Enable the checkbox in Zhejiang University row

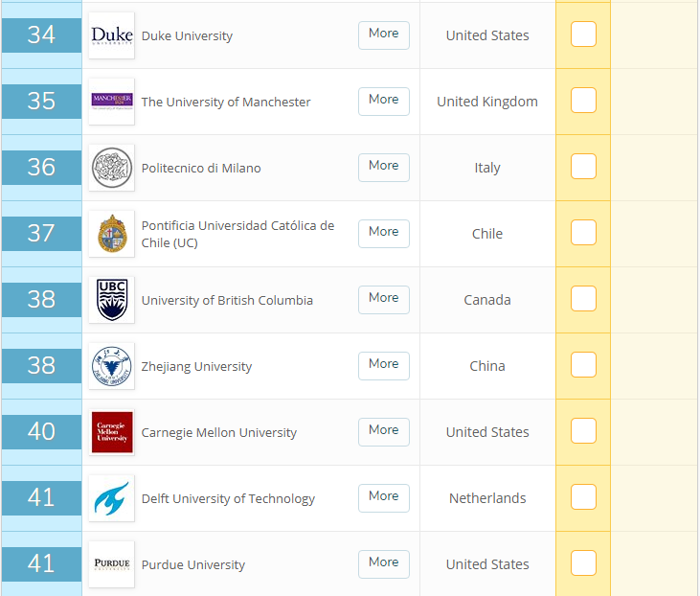click(583, 365)
